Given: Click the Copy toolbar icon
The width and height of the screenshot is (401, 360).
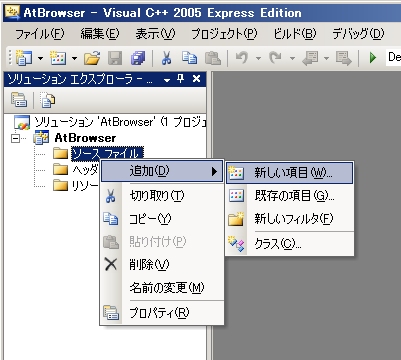Looking at the screenshot, I should click(189, 58).
